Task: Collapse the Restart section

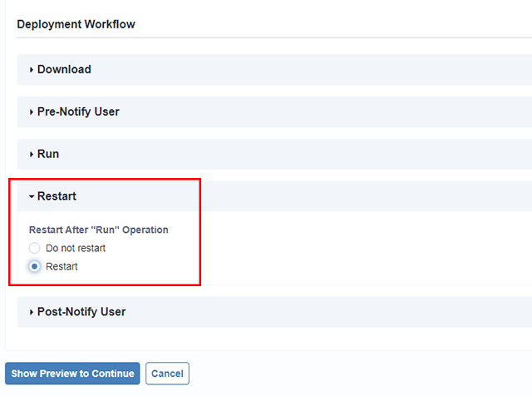Action: click(x=57, y=197)
